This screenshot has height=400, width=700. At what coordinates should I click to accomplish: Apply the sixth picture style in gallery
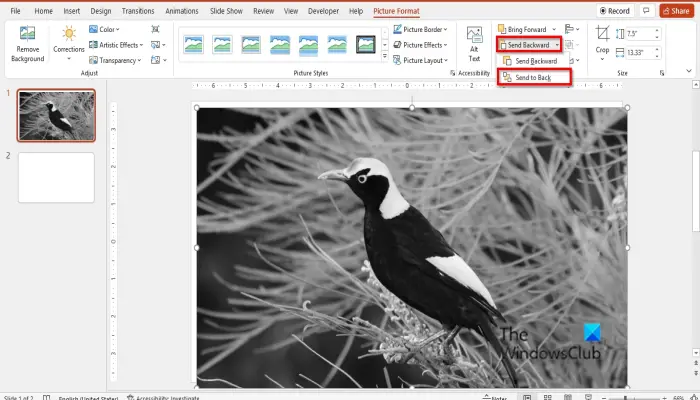337,45
